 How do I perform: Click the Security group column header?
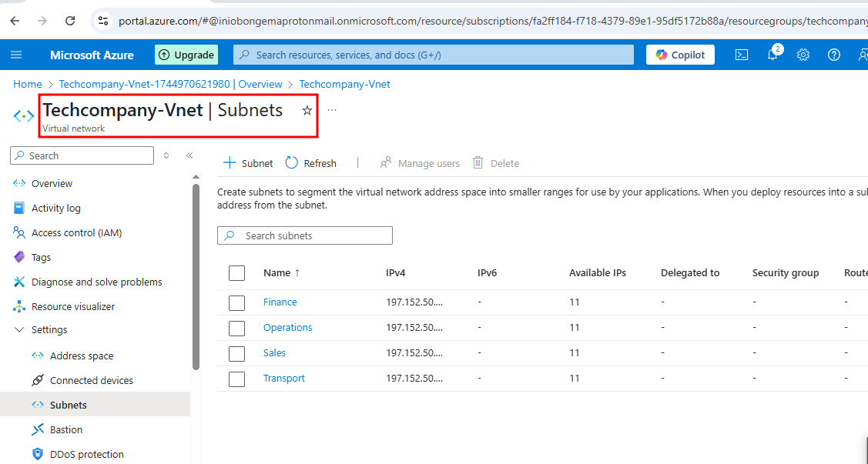coord(786,272)
